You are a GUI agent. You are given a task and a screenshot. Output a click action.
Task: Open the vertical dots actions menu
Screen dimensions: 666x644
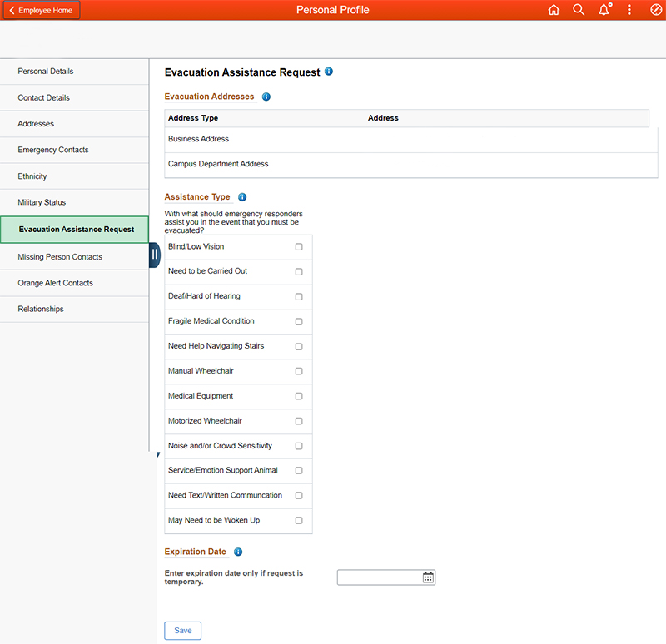[629, 10]
